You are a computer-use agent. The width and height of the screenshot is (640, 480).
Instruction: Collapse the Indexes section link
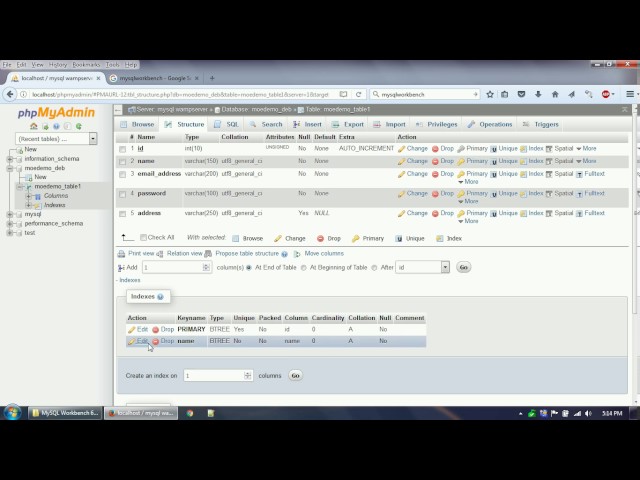coord(129,280)
